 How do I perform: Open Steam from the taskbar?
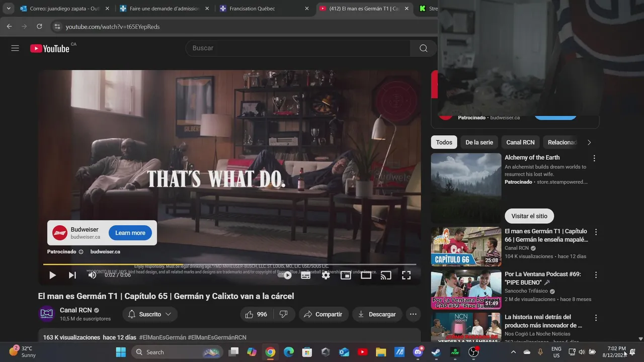tap(436, 352)
